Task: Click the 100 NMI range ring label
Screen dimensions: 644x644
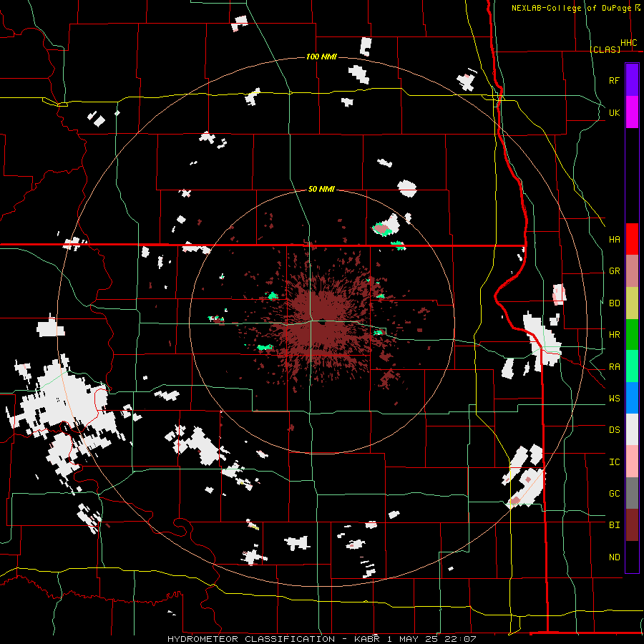Action: click(321, 57)
